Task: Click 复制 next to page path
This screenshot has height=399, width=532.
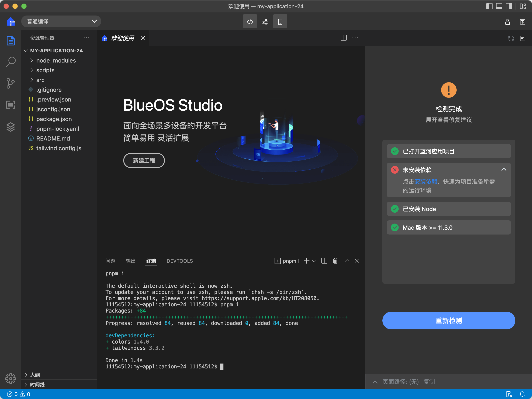Action: point(429,382)
